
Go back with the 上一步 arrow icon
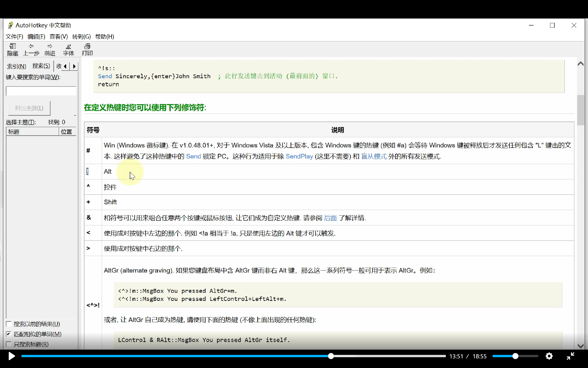coord(31,46)
